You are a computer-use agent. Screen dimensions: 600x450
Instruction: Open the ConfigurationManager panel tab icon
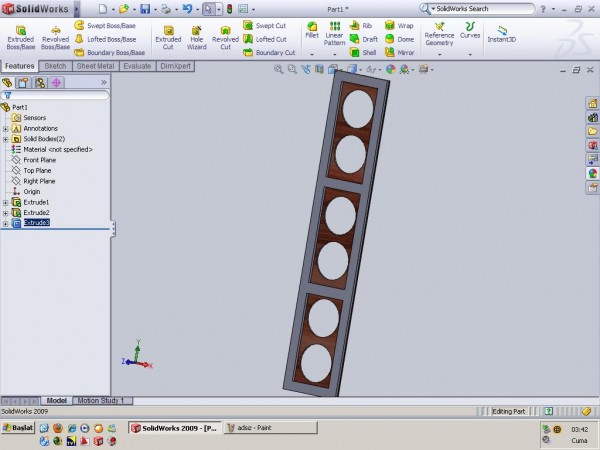39,82
